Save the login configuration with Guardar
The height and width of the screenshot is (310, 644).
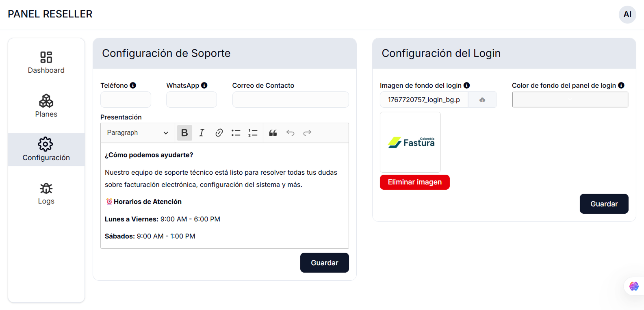[x=604, y=204]
